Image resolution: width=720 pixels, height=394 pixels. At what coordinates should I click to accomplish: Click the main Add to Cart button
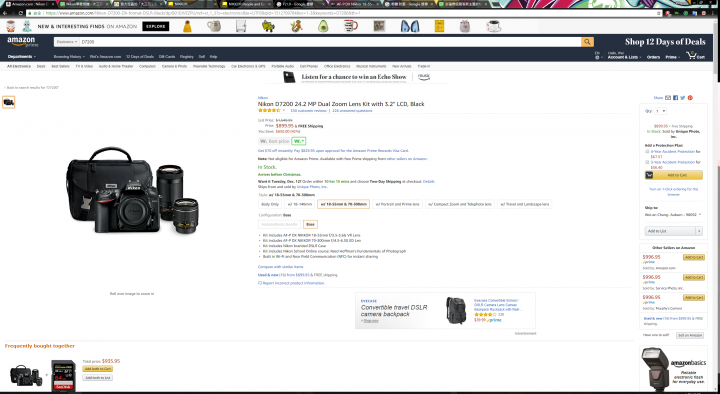[x=674, y=175]
